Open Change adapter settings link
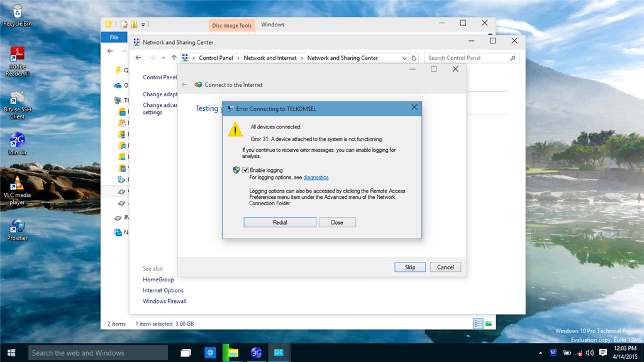 [x=160, y=94]
